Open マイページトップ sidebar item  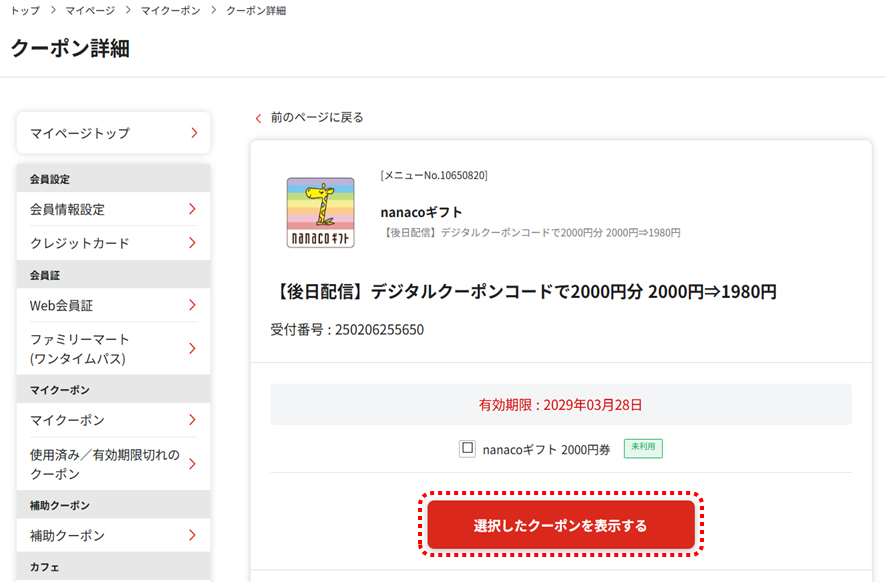pyautogui.click(x=114, y=133)
